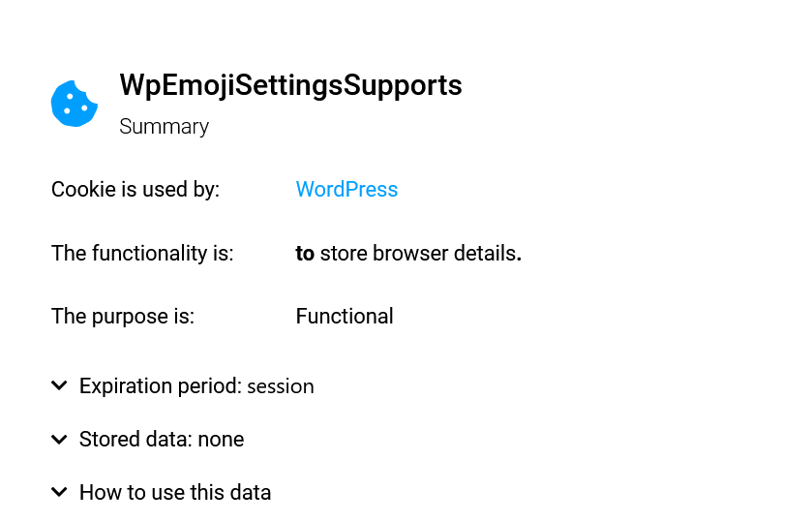Screen dimensions: 812x522
Task: Click the 'none' stored data value
Action: (x=221, y=440)
